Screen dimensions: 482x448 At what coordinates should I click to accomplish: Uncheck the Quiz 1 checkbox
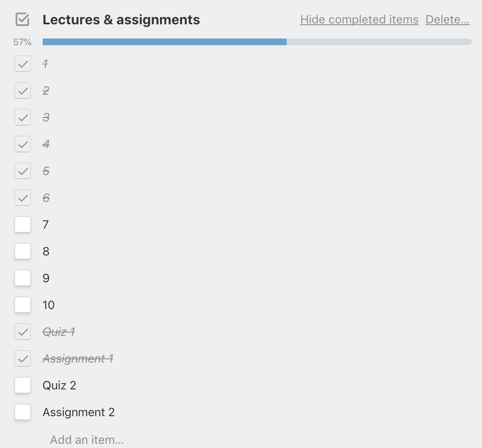click(x=23, y=332)
